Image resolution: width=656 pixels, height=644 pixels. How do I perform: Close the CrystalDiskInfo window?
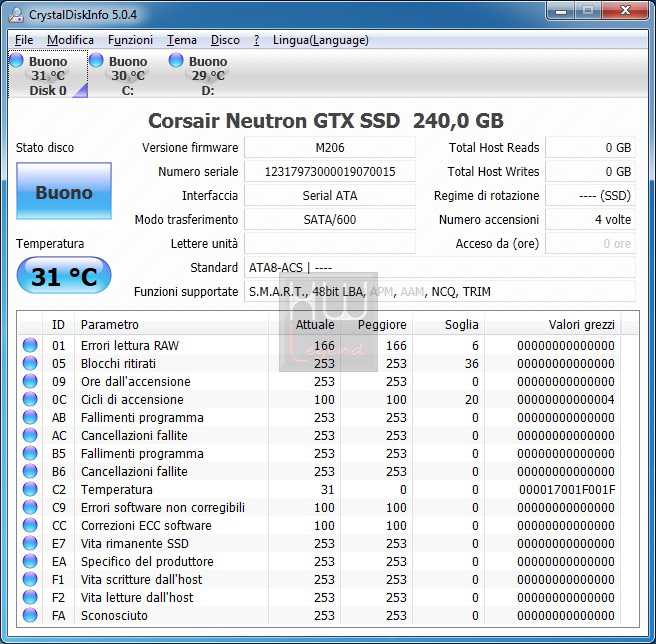point(625,11)
